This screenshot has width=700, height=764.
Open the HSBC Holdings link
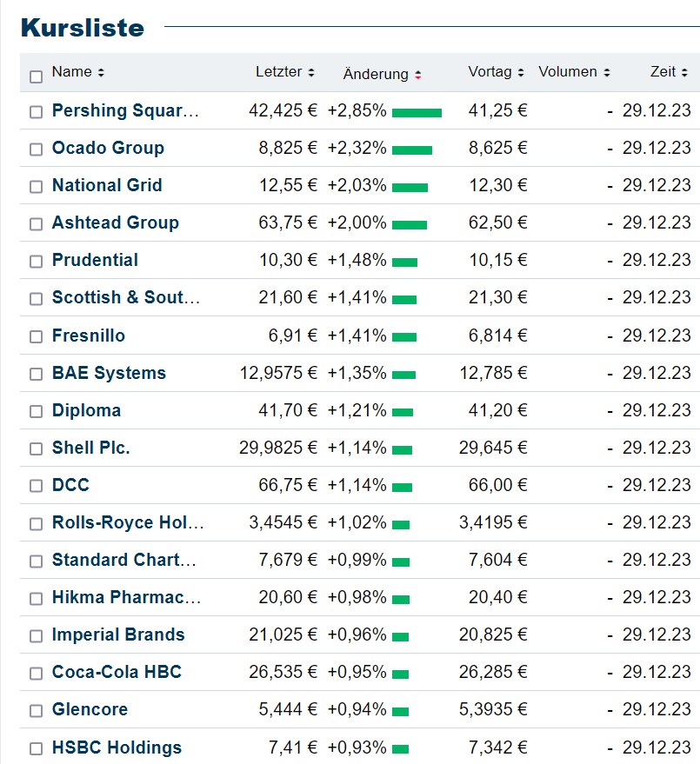pos(117,747)
